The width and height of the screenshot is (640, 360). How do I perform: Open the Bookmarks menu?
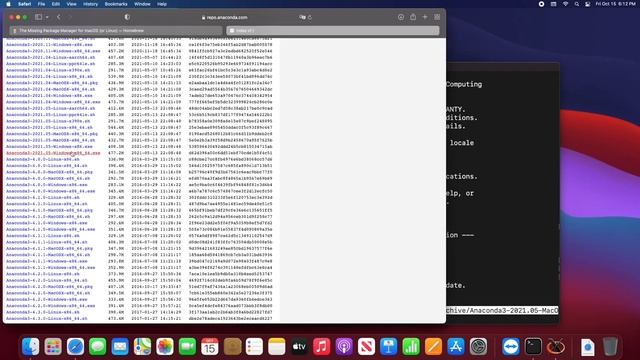pos(116,4)
